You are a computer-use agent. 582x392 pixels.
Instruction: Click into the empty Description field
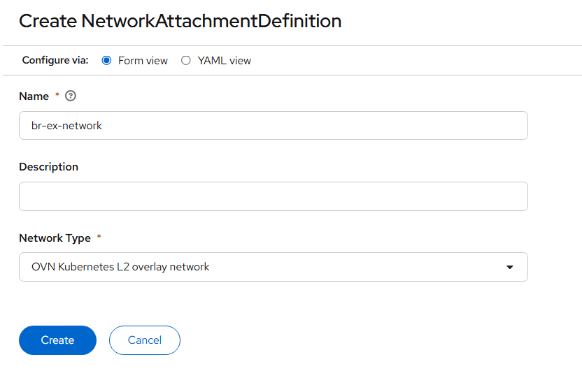point(273,196)
